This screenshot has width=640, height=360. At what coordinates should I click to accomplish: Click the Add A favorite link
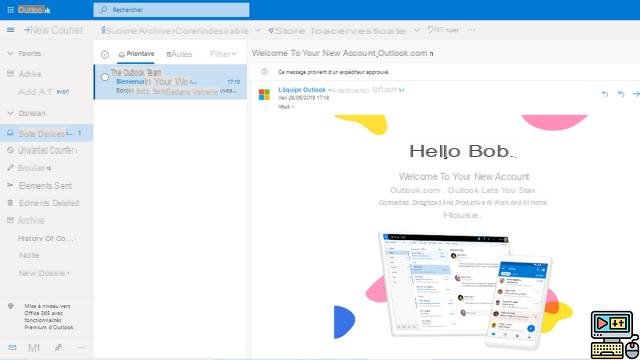click(x=44, y=92)
